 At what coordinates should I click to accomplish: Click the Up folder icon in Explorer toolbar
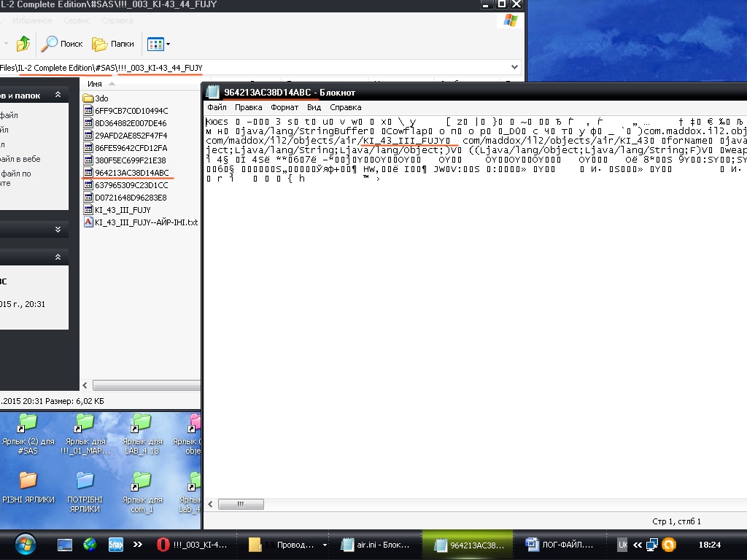tap(23, 44)
